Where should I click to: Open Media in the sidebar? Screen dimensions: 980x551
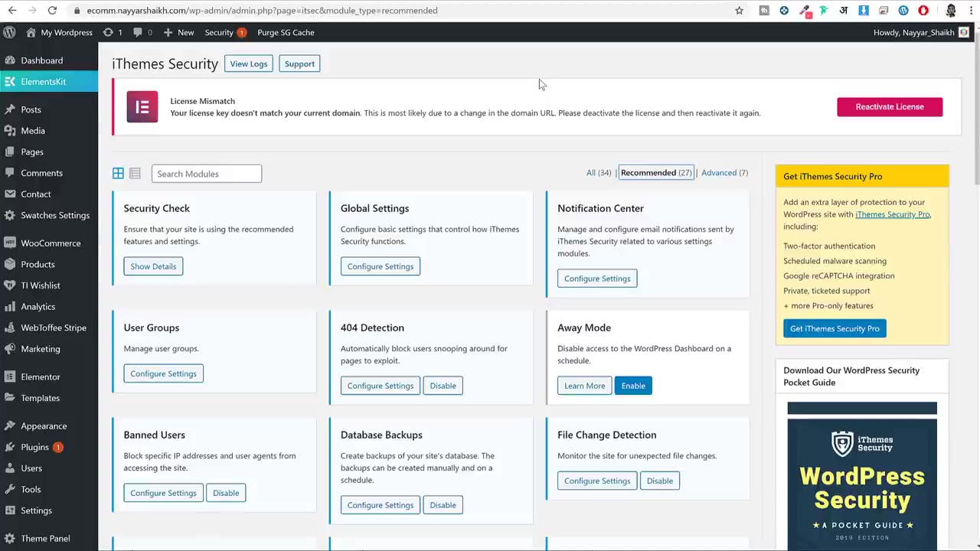tap(49, 131)
